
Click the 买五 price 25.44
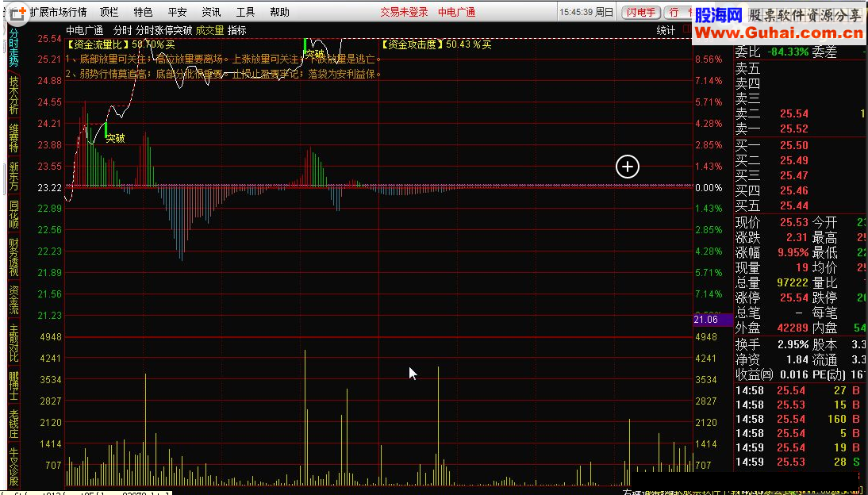click(x=794, y=206)
